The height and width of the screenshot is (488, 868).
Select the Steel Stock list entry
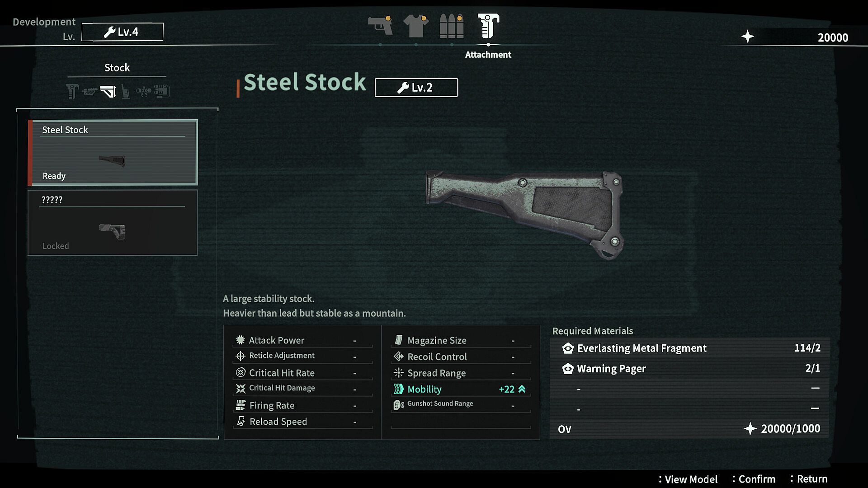point(113,152)
